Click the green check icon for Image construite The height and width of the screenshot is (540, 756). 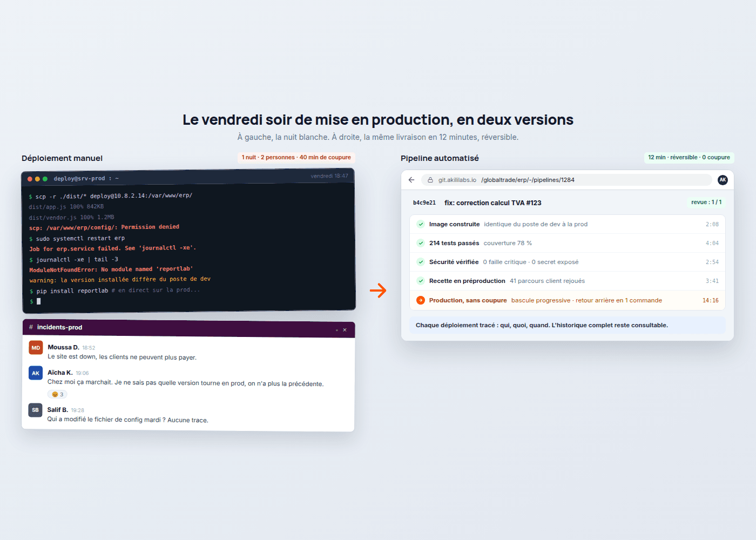[421, 224]
